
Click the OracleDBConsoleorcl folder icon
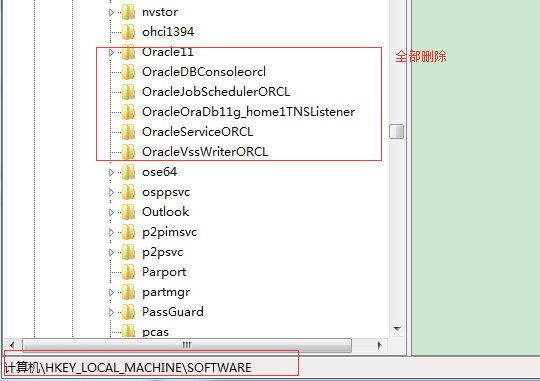coord(128,72)
